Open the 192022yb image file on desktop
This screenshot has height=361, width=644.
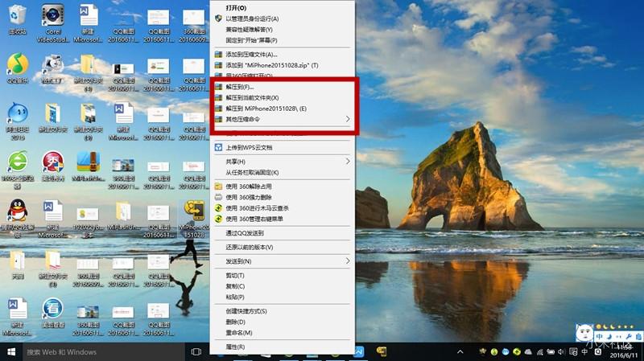pos(88,222)
